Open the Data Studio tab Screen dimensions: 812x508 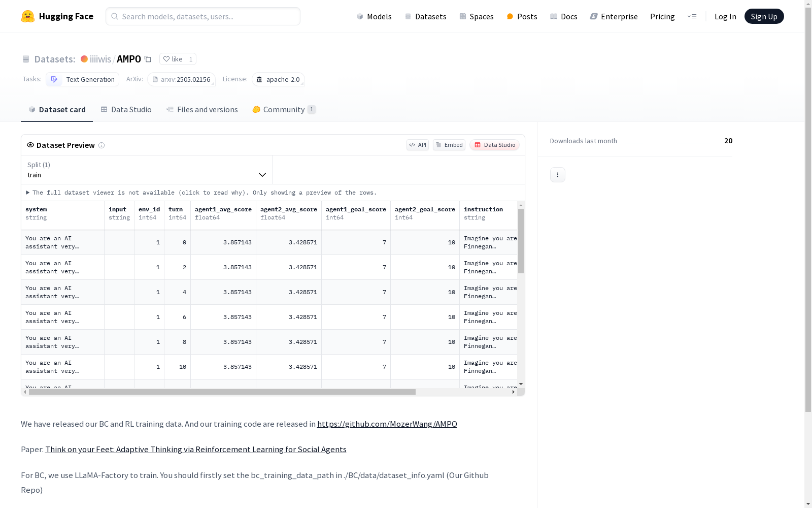pos(126,110)
